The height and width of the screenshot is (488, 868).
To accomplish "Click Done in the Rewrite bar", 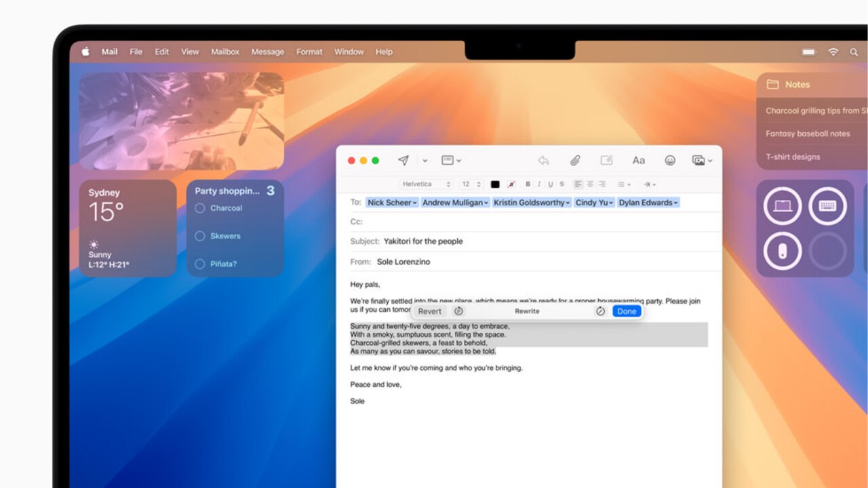I will point(627,311).
